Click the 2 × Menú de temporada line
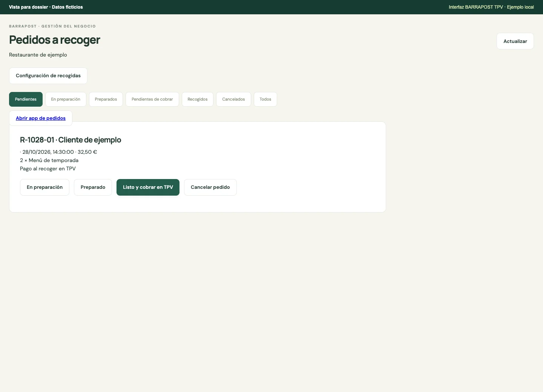 (49, 160)
